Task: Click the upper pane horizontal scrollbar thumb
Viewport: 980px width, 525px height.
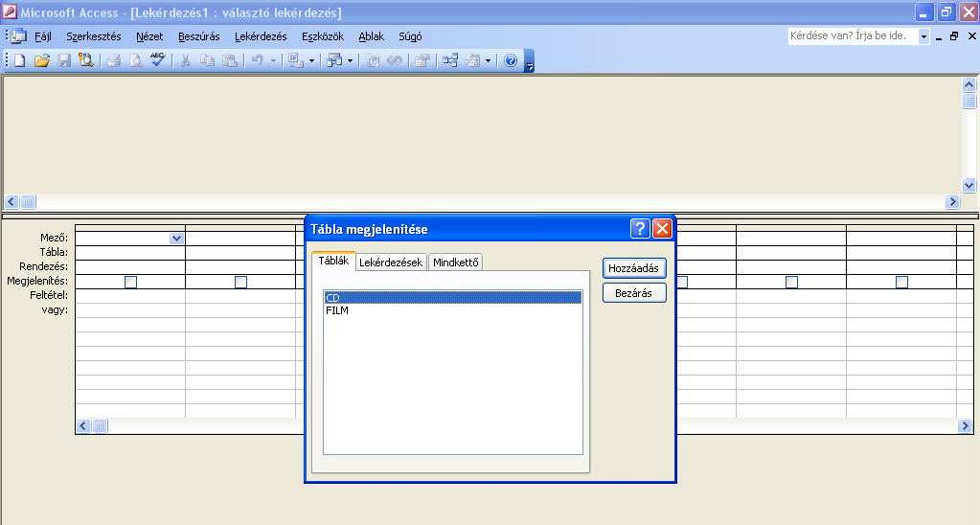Action: [28, 202]
